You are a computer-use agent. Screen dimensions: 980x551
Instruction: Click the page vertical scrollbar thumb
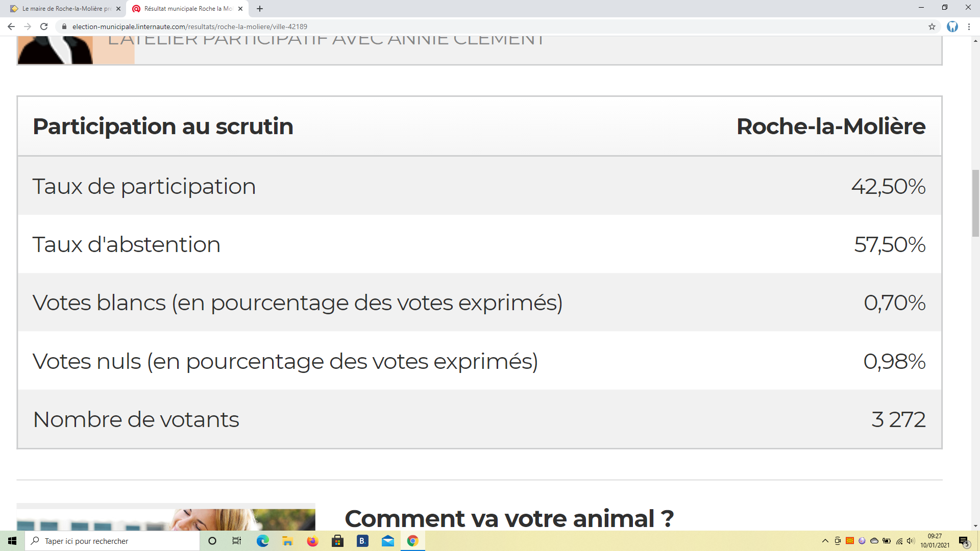click(x=975, y=203)
